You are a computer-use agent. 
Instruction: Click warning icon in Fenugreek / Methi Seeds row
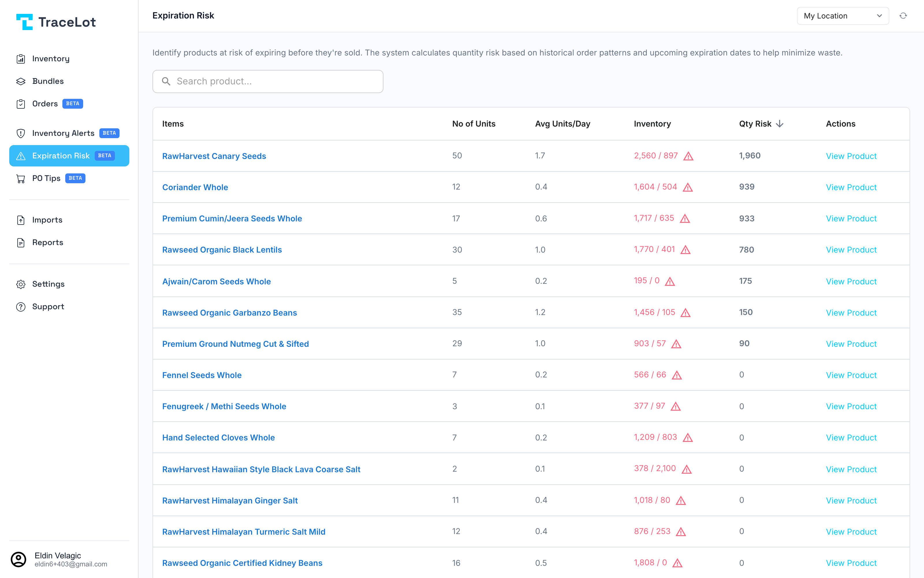tap(675, 407)
